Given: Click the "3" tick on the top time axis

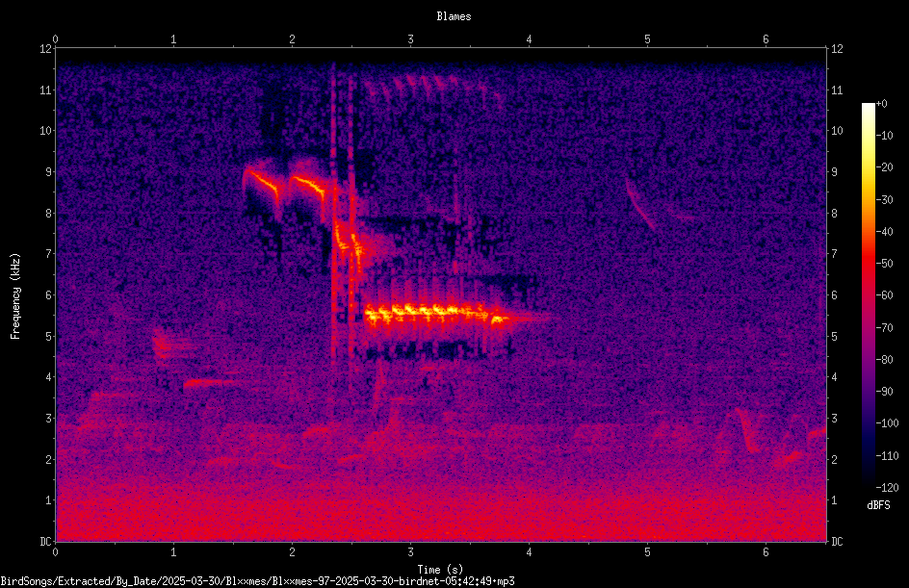Looking at the screenshot, I should pos(410,39).
